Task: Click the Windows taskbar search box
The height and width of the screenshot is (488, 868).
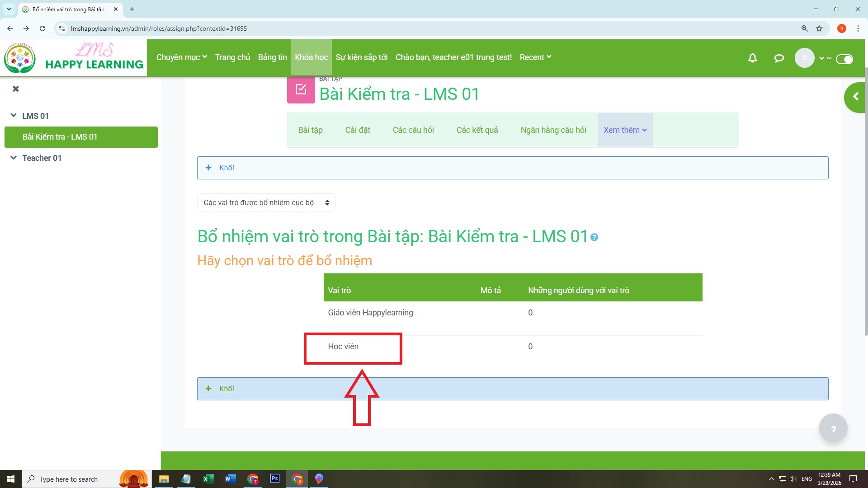Action: click(69, 479)
